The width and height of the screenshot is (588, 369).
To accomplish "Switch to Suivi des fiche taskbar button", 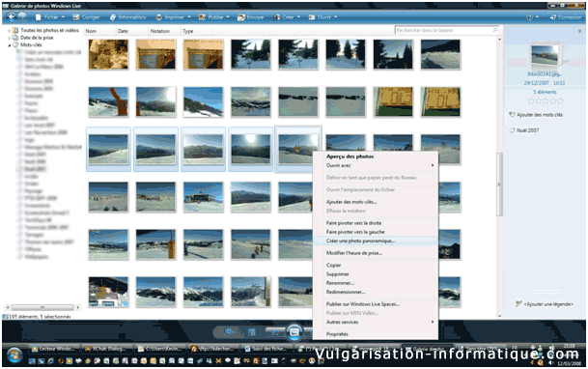I will click(x=266, y=349).
